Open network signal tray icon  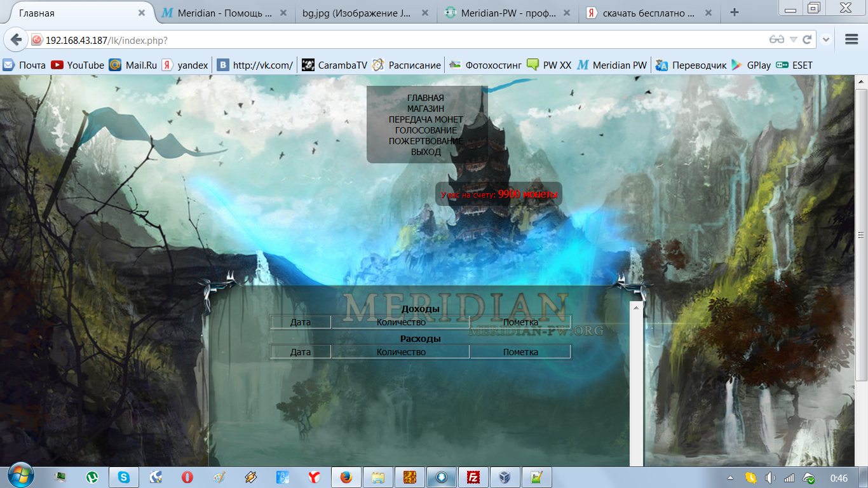coord(789,478)
